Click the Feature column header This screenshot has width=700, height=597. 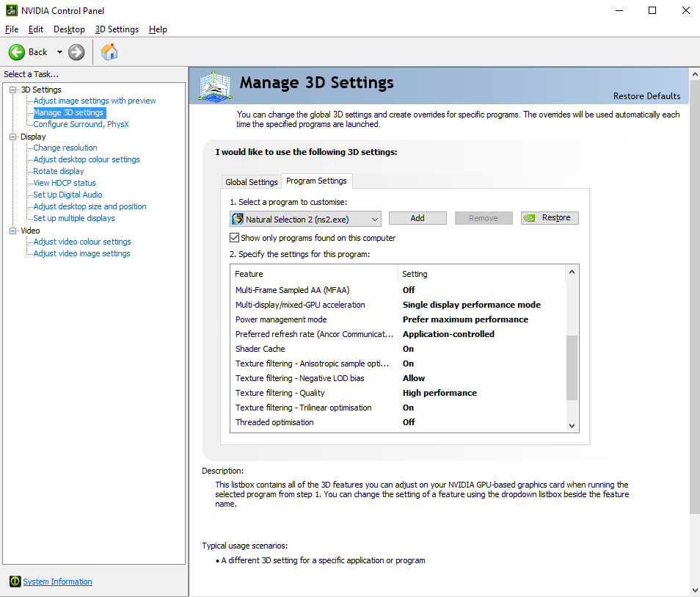coord(314,274)
